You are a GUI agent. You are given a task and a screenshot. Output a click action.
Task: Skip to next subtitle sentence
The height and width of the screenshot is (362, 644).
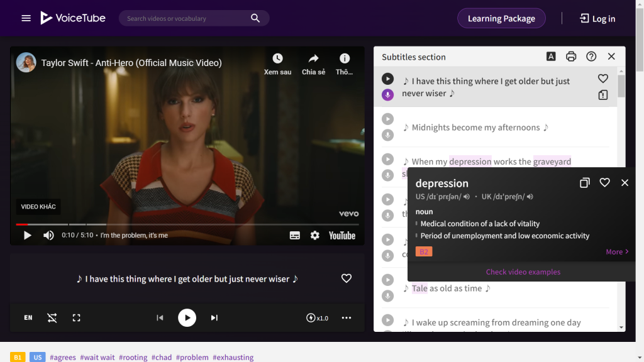pyautogui.click(x=214, y=317)
